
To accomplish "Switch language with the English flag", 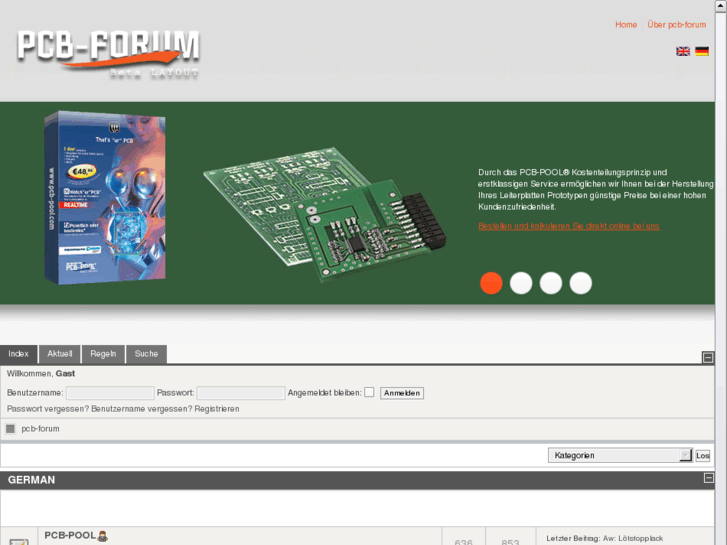I will 682,51.
